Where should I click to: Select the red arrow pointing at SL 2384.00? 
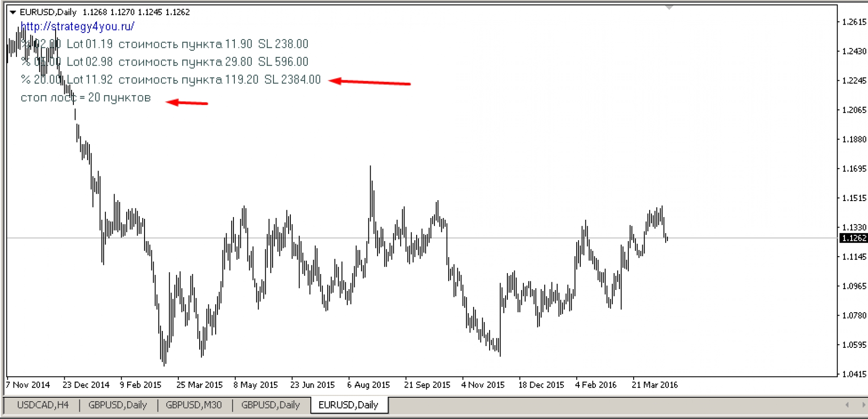click(x=369, y=82)
